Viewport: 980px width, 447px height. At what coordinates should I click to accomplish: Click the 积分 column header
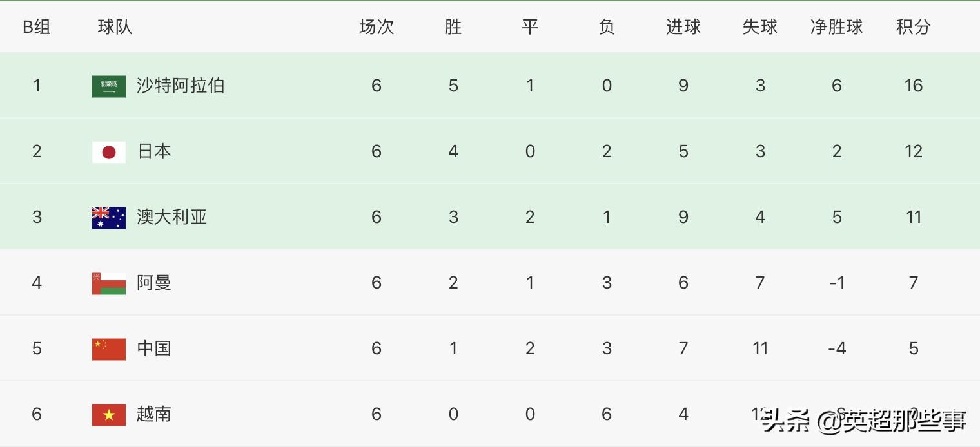pos(914,27)
